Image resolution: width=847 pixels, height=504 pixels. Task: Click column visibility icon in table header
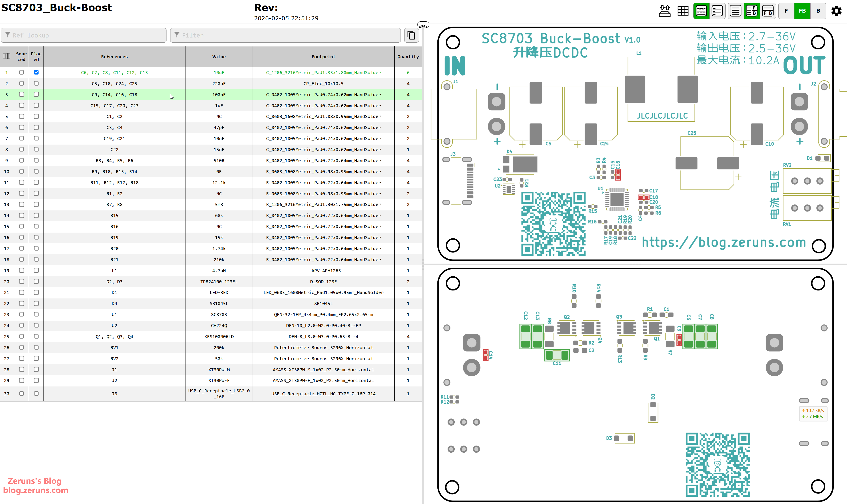(x=7, y=56)
